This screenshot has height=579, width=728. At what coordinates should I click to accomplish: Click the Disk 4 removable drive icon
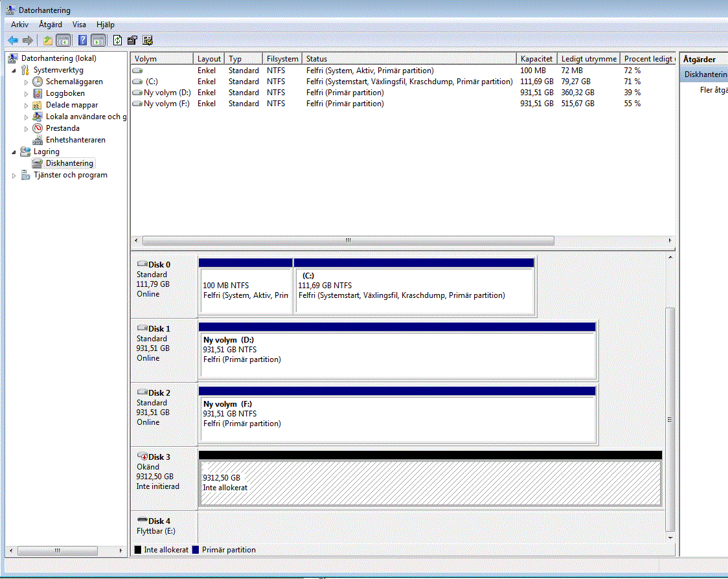click(x=142, y=520)
